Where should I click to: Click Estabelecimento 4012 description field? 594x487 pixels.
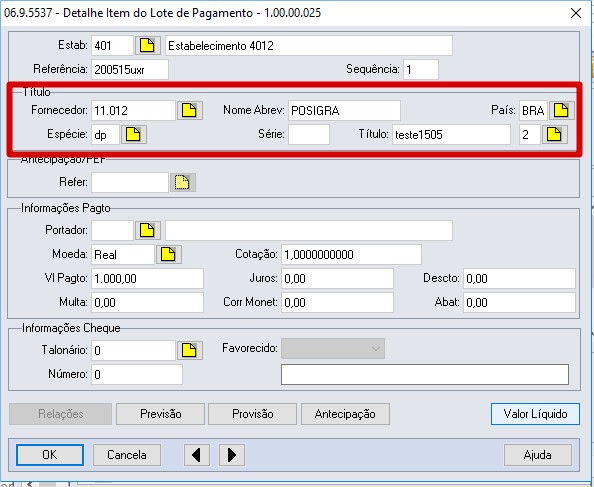(x=309, y=45)
